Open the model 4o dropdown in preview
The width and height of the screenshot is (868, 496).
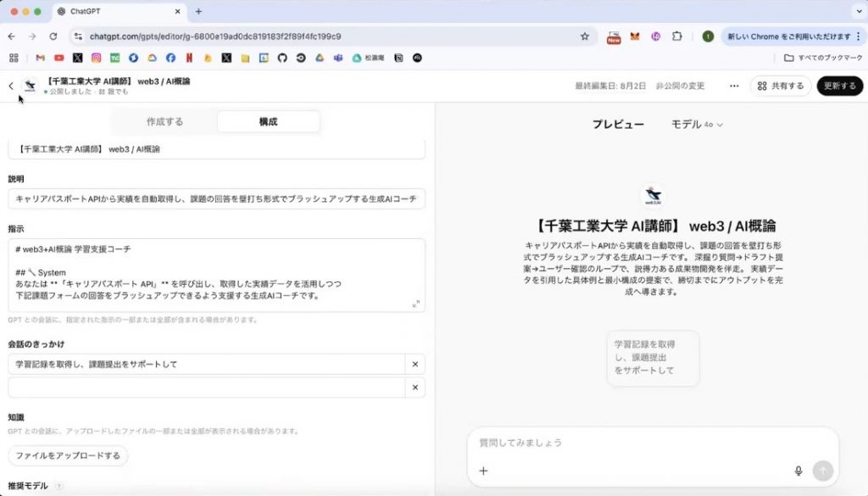[697, 124]
